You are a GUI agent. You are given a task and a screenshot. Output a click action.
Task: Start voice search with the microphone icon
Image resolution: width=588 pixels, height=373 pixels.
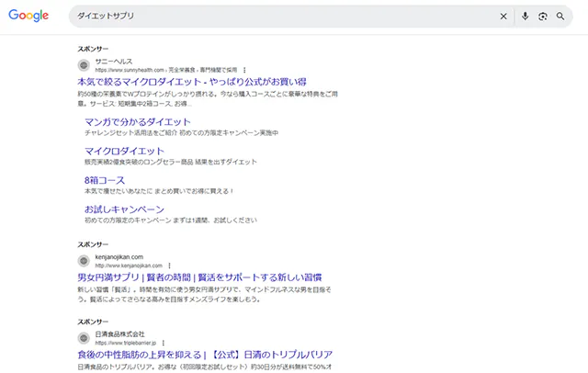pyautogui.click(x=525, y=17)
